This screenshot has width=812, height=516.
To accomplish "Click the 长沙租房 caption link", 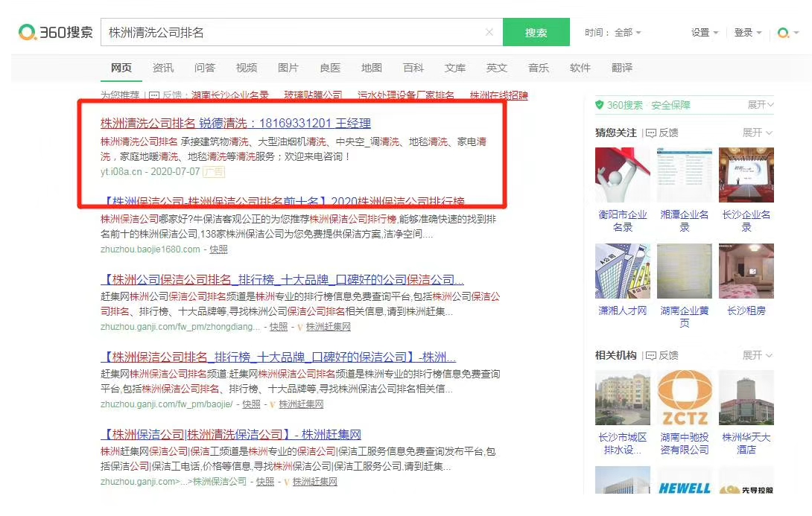I will (x=746, y=310).
